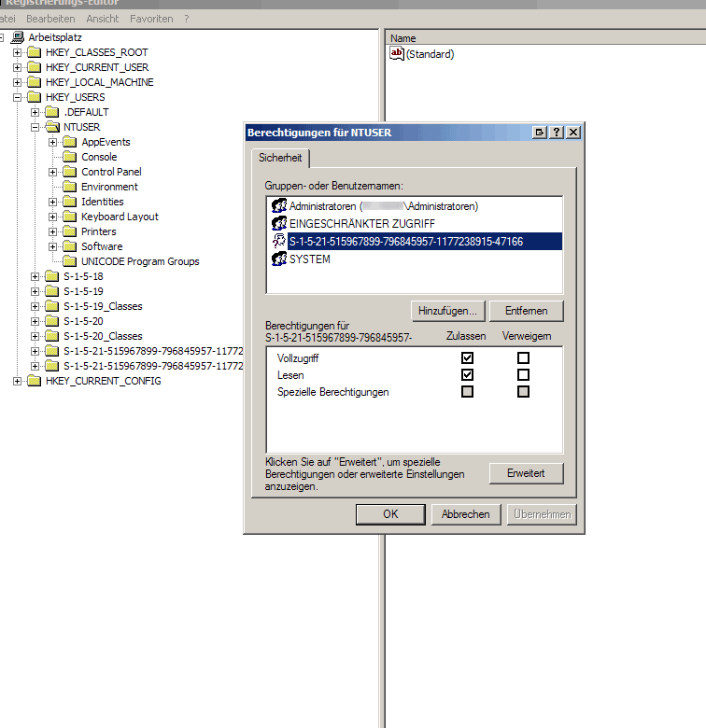The height and width of the screenshot is (728, 706).
Task: Click the Übernehmen button
Action: click(x=542, y=514)
